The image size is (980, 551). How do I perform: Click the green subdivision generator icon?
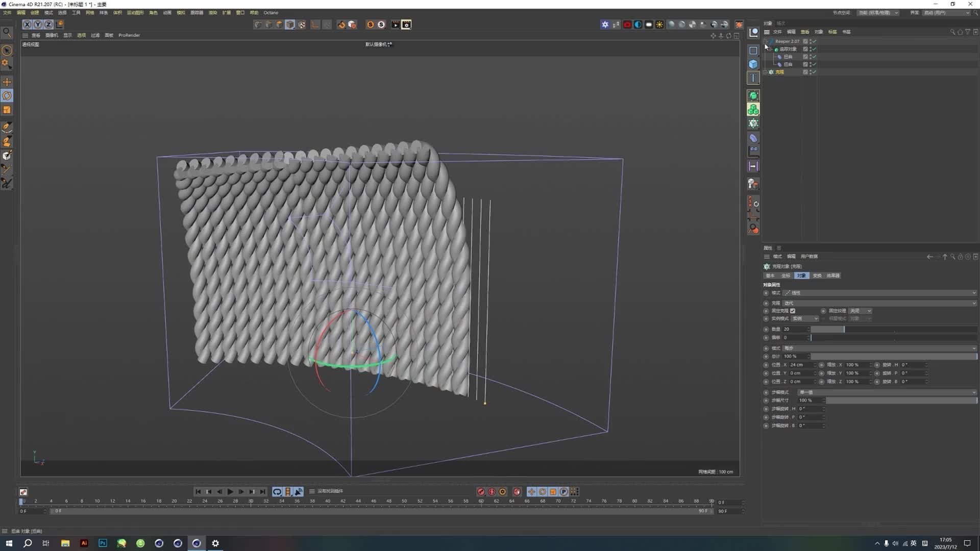point(753,96)
